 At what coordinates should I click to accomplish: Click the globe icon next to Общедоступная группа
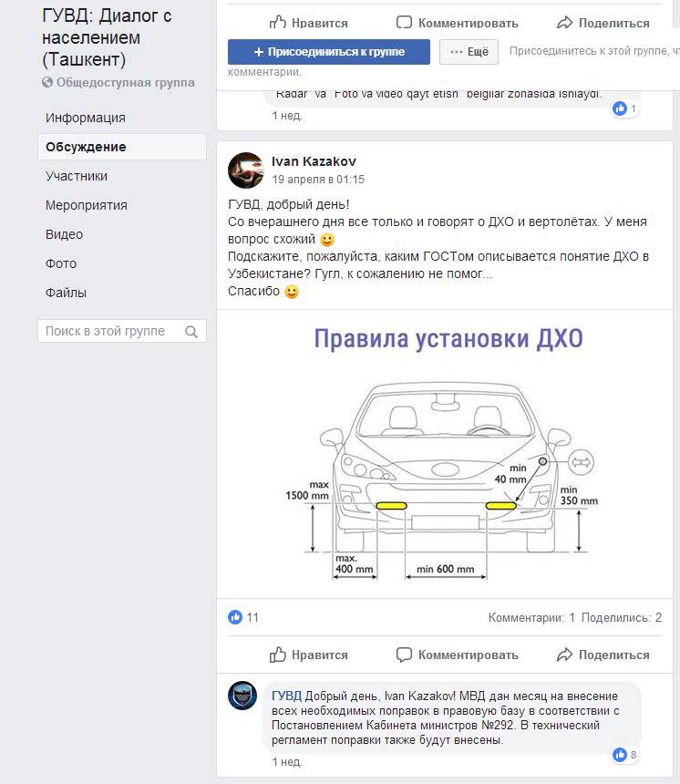[x=47, y=83]
